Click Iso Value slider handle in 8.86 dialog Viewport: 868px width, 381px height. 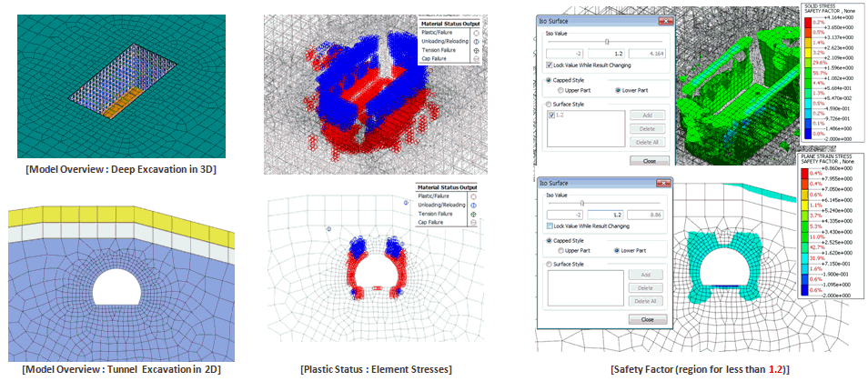(x=582, y=202)
